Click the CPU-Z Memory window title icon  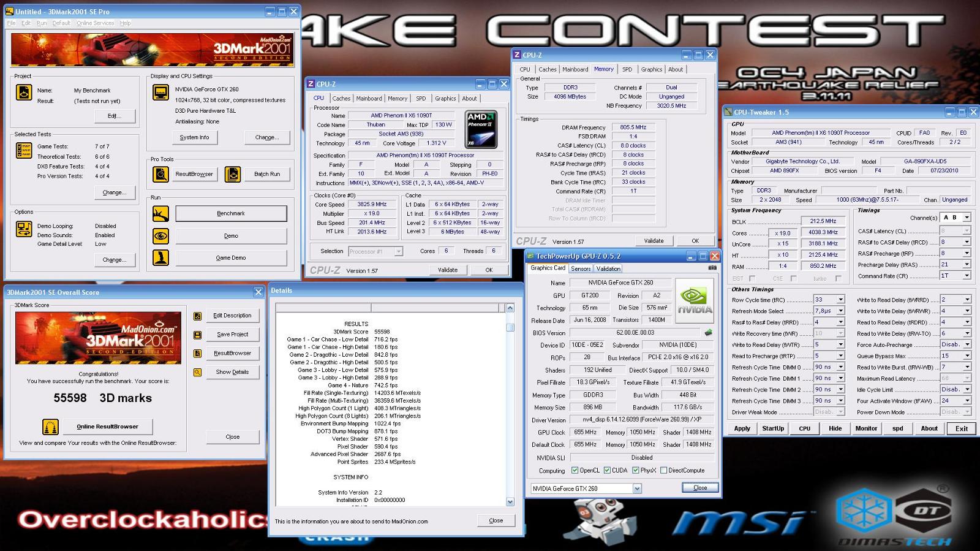517,55
